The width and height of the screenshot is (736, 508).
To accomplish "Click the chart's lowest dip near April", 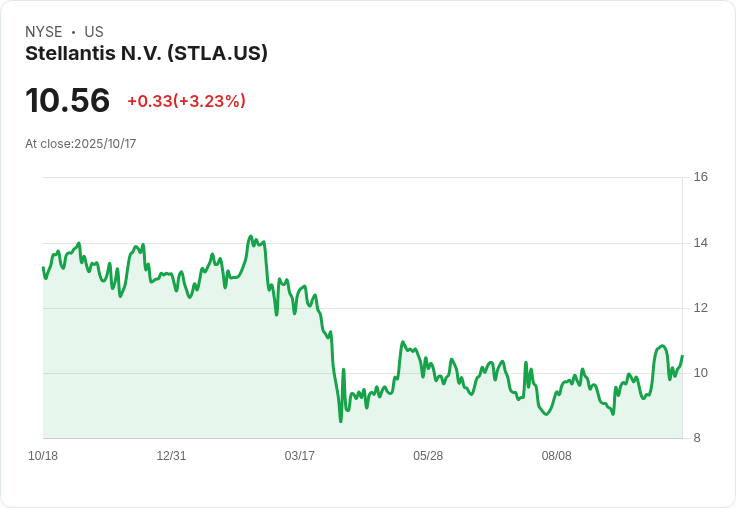I will click(341, 421).
